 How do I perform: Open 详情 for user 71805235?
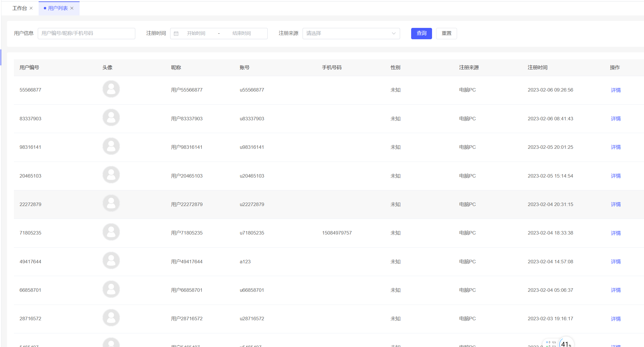tap(616, 233)
